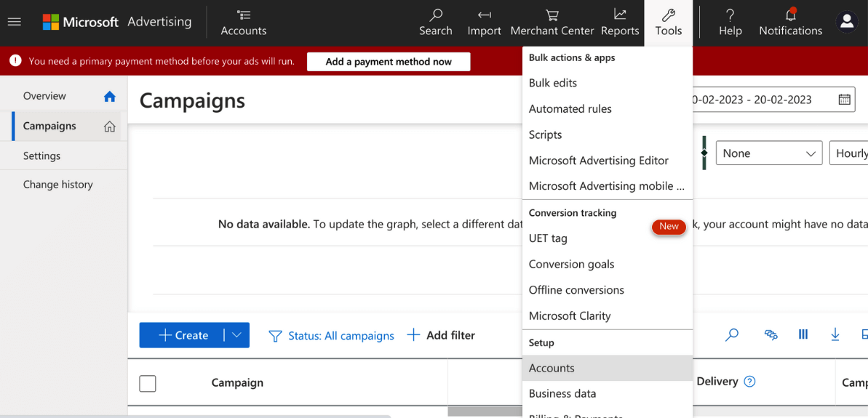The width and height of the screenshot is (868, 418).
Task: Select Bulk edits in Tools menu
Action: coord(608,83)
